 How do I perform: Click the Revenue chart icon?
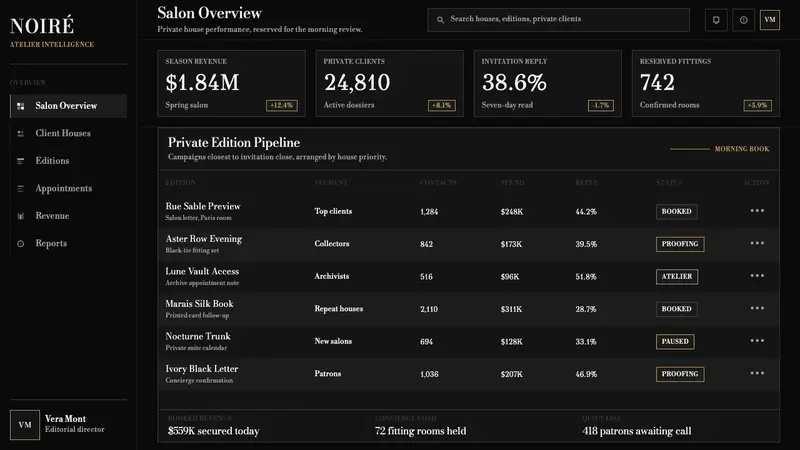20,216
